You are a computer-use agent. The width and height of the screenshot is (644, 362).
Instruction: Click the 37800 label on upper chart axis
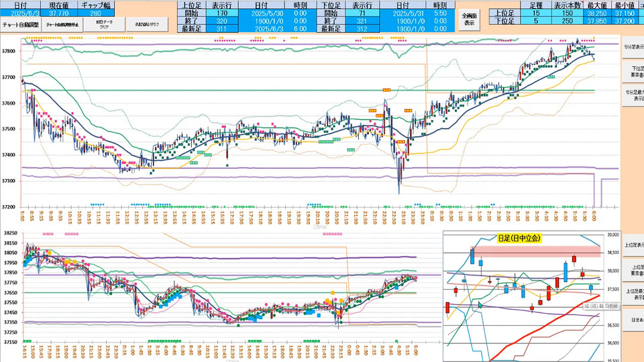pyautogui.click(x=8, y=52)
